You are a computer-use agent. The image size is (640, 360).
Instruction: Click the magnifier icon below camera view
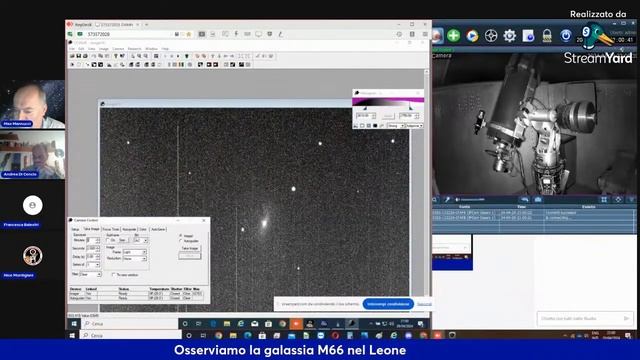[x=435, y=200]
